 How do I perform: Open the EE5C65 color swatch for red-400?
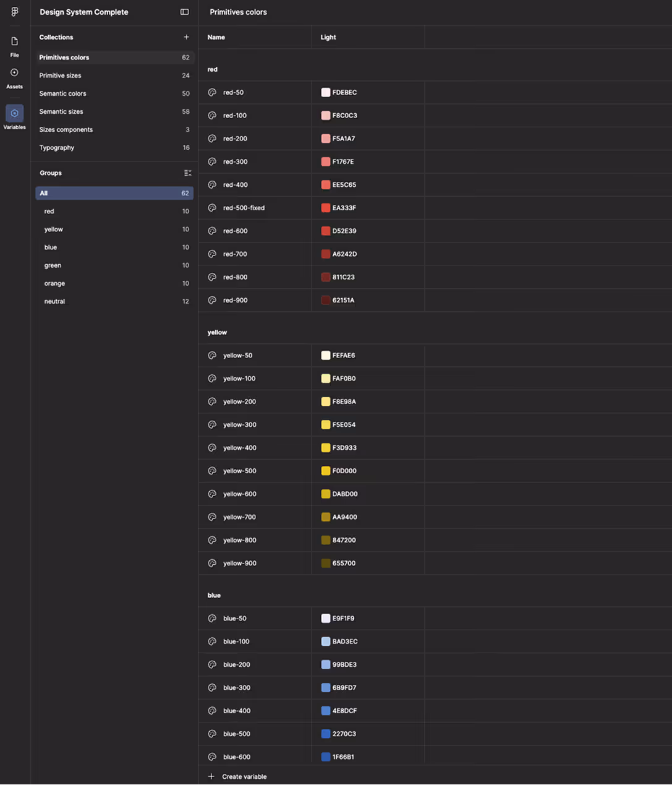pos(326,185)
